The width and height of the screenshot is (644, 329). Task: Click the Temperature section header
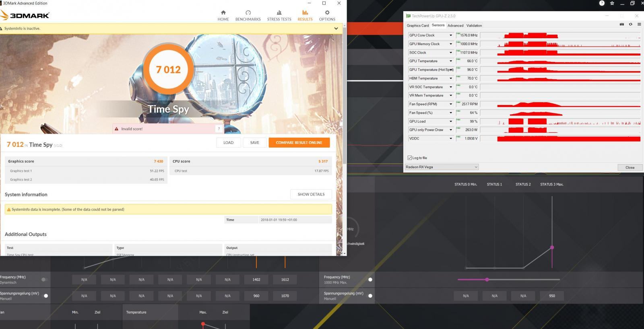(136, 312)
